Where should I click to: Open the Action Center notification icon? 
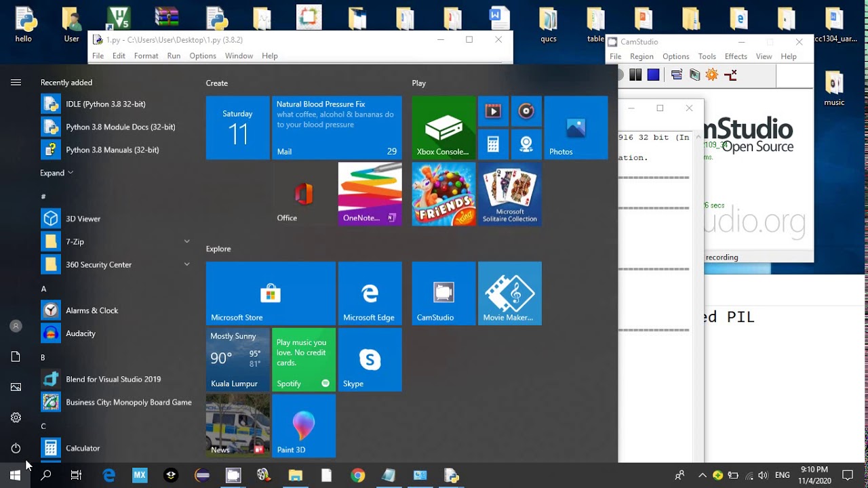point(847,475)
